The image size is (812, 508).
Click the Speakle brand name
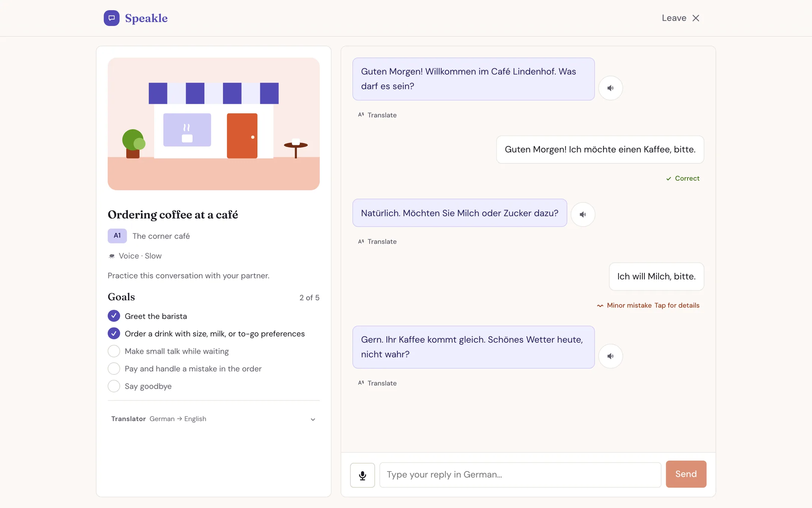(146, 18)
